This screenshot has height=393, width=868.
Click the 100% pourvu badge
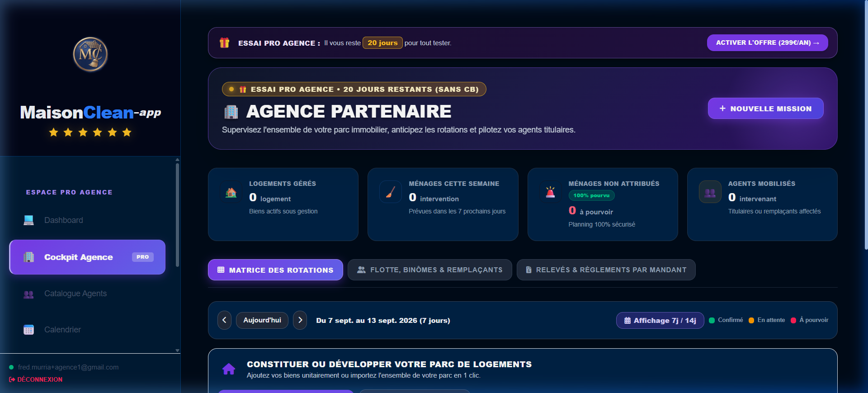591,195
